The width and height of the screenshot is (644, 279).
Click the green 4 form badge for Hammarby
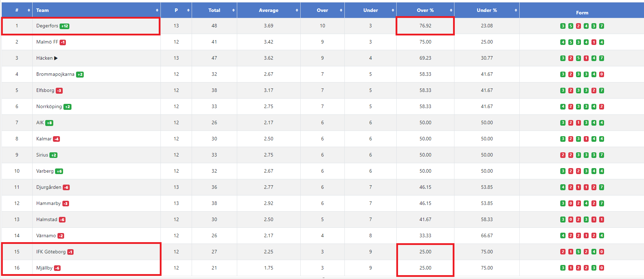click(x=586, y=204)
